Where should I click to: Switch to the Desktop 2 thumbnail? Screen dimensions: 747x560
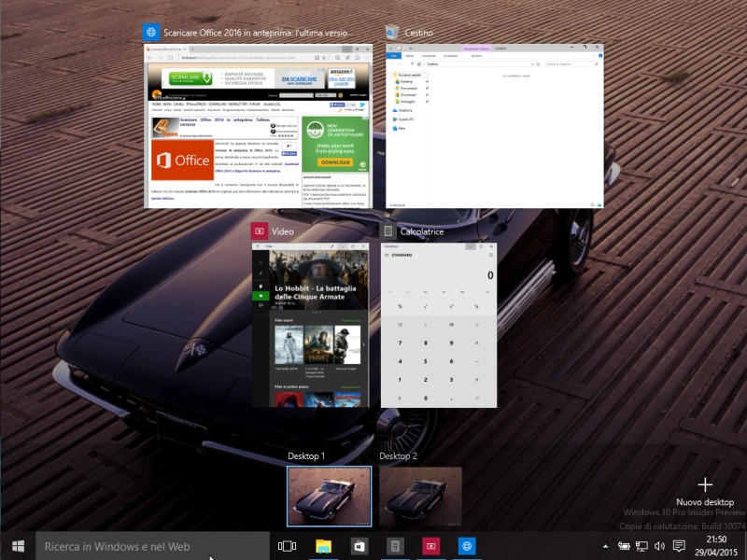(x=420, y=497)
